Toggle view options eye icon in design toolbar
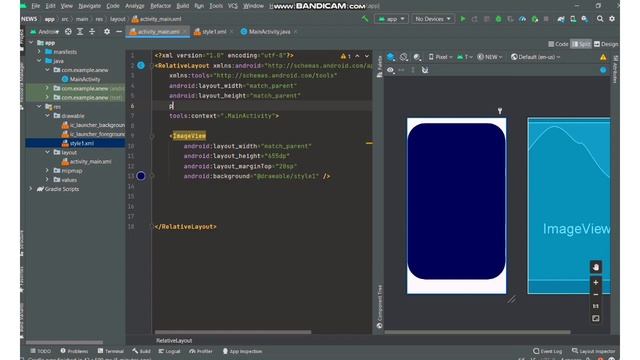Viewport: 640px width, 360px height. (391, 70)
